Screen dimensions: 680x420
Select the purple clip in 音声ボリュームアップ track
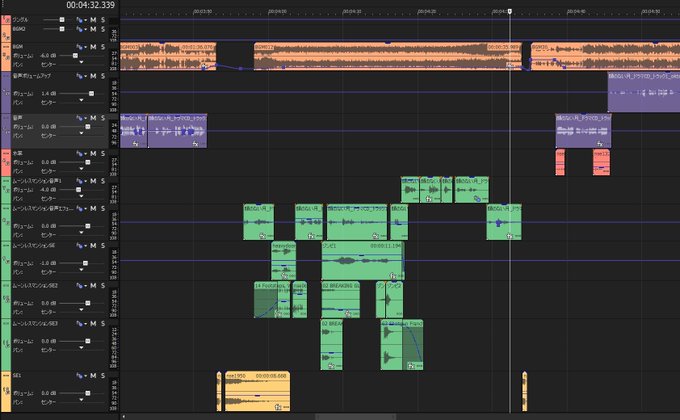(x=644, y=92)
